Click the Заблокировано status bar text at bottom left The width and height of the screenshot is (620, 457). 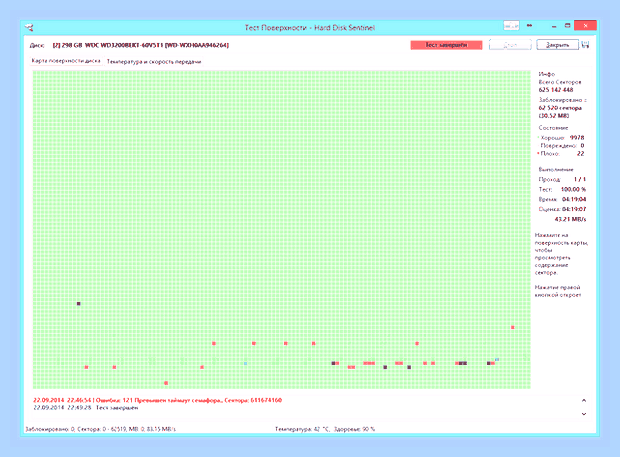click(x=100, y=429)
